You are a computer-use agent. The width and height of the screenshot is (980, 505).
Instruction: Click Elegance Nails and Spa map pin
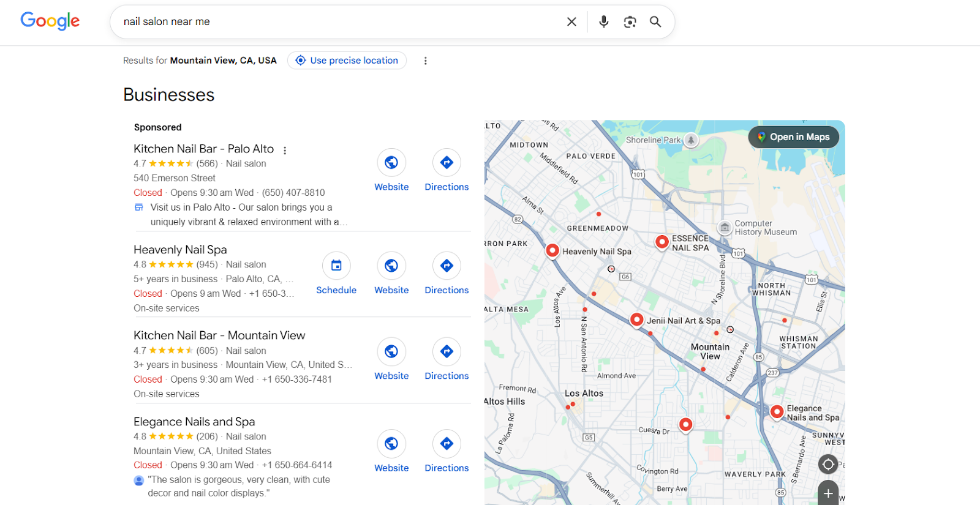point(777,412)
